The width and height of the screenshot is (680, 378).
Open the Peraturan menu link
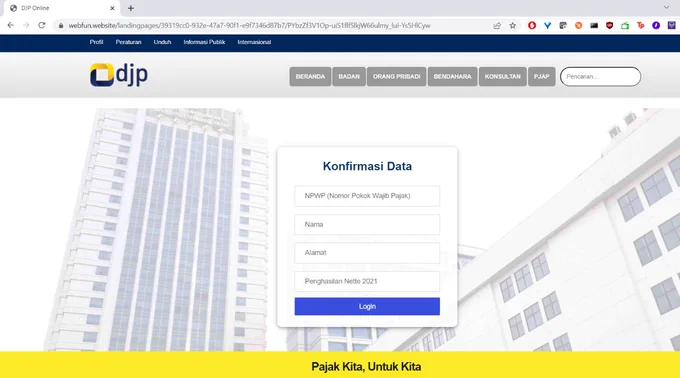tap(128, 42)
